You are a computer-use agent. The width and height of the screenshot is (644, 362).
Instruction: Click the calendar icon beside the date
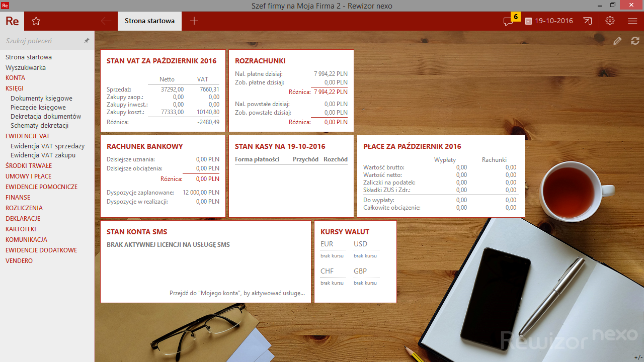[528, 21]
